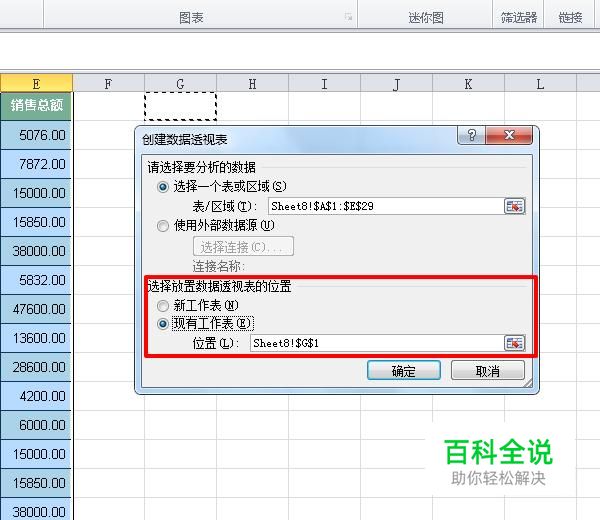This screenshot has height=520, width=600.
Task: Select column E header
Action: 36,83
